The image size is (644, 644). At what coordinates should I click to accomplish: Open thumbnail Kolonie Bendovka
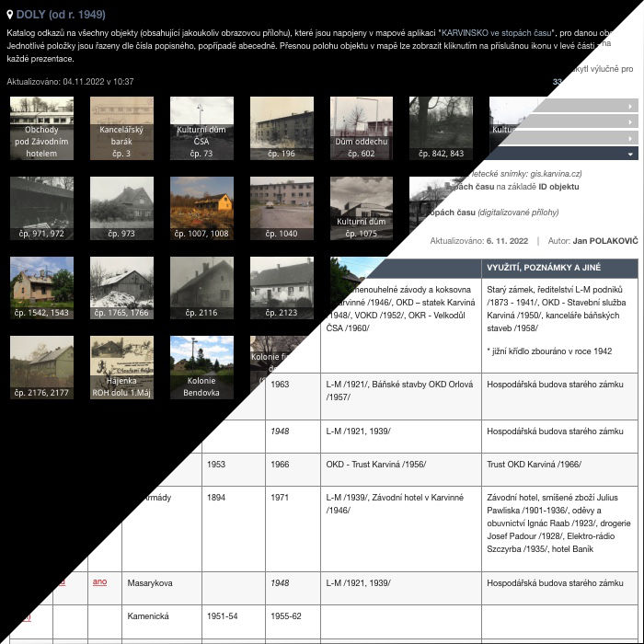click(x=201, y=368)
